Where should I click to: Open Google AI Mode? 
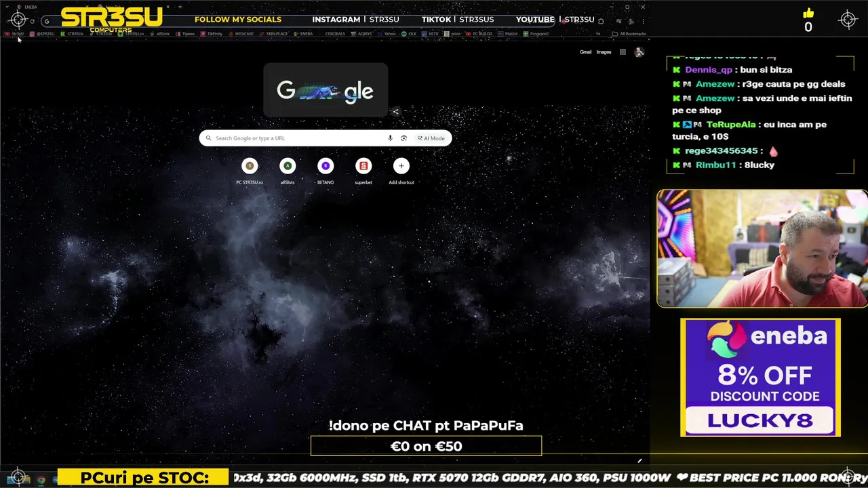(x=431, y=138)
